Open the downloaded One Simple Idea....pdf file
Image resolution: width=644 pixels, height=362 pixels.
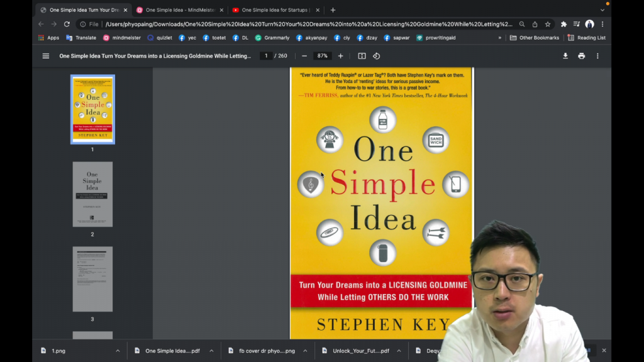(x=167, y=351)
